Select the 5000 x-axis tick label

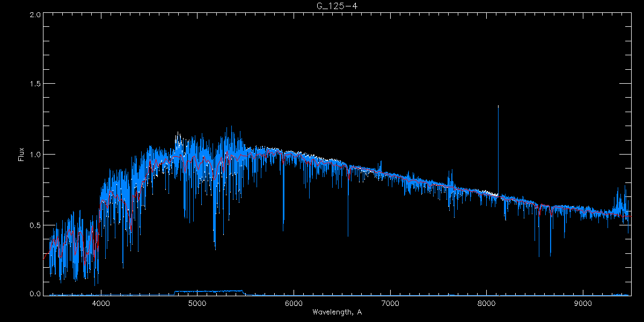197,303
